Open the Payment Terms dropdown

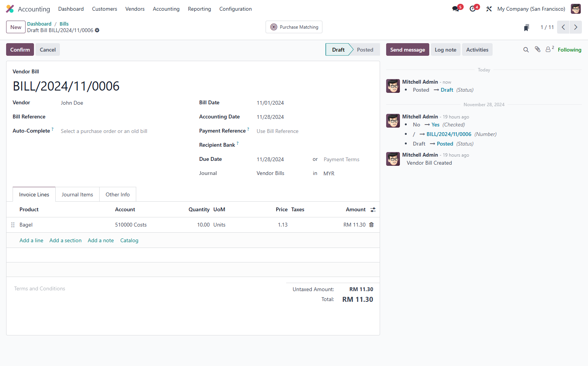[348, 159]
